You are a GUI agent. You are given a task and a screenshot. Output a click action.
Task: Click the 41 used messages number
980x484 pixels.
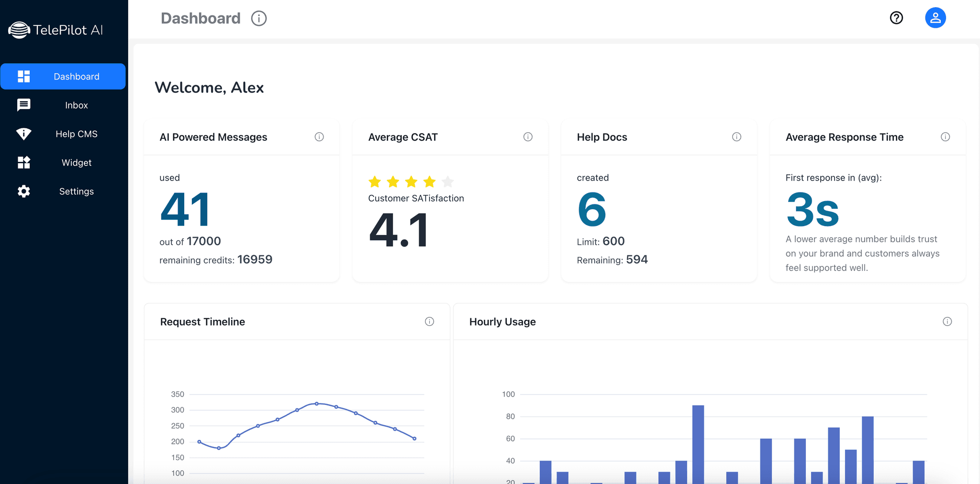185,210
